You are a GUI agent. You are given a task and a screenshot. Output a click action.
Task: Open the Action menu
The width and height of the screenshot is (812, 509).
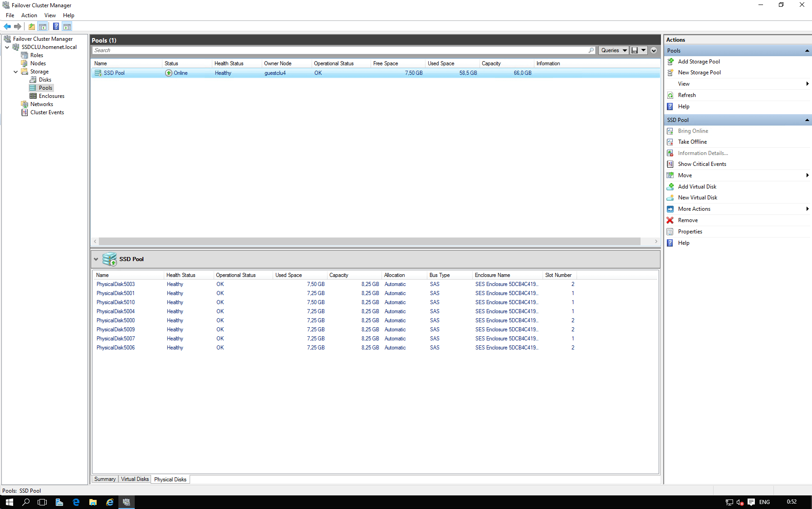coord(29,15)
